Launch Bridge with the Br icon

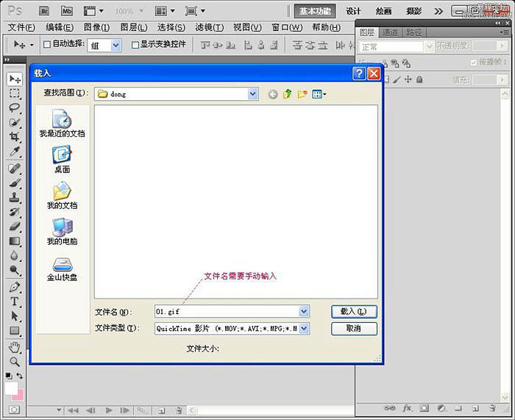pyautogui.click(x=43, y=11)
